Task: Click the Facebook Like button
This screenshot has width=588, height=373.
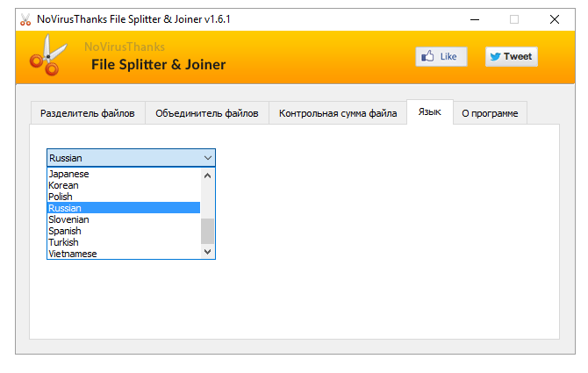Action: [441, 56]
